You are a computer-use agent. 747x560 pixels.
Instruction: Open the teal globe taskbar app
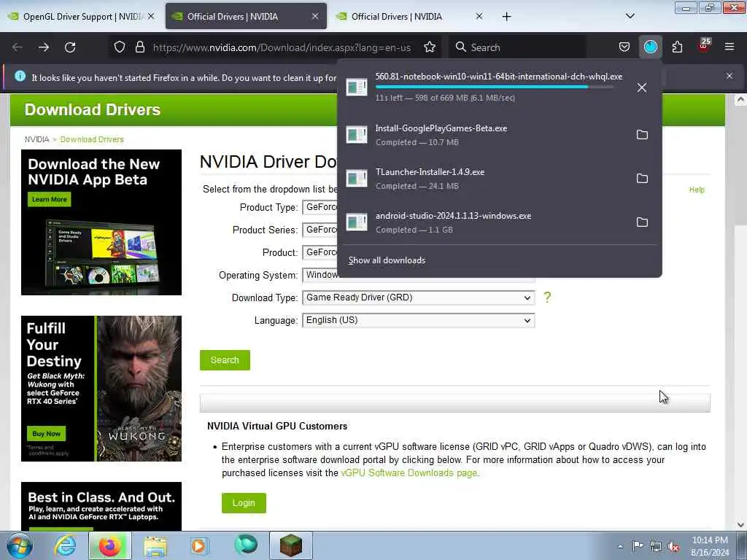pos(246,545)
